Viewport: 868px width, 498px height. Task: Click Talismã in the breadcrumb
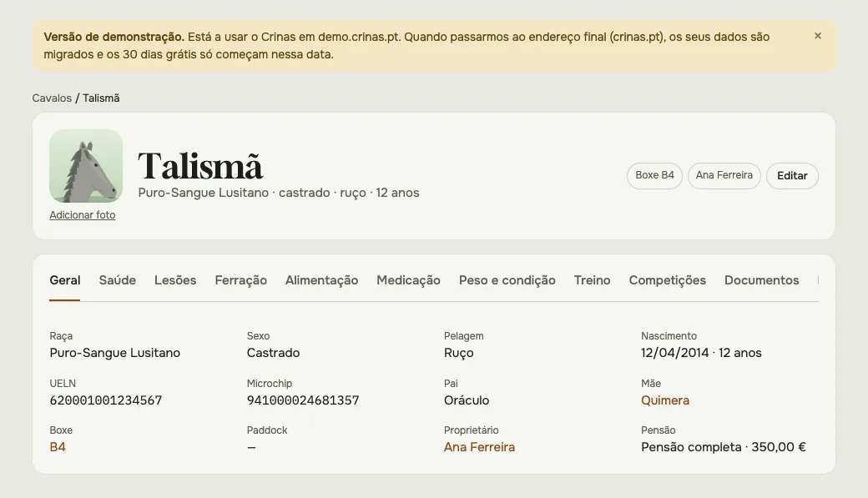[101, 98]
